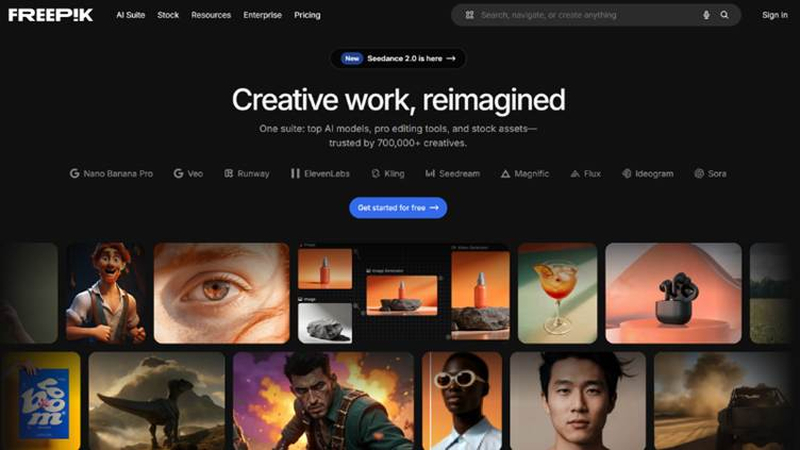Image resolution: width=800 pixels, height=450 pixels.
Task: Open the AI Suite menu
Action: pyautogui.click(x=131, y=15)
